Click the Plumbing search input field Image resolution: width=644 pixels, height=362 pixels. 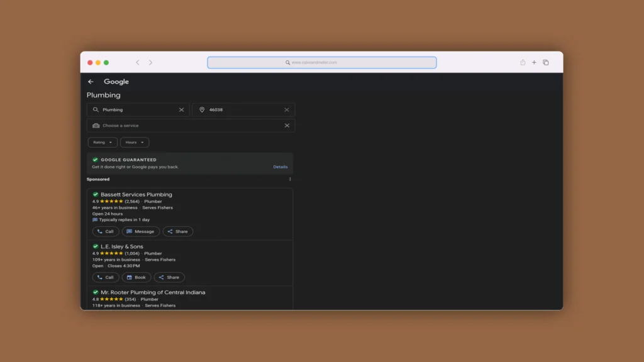coord(138,109)
